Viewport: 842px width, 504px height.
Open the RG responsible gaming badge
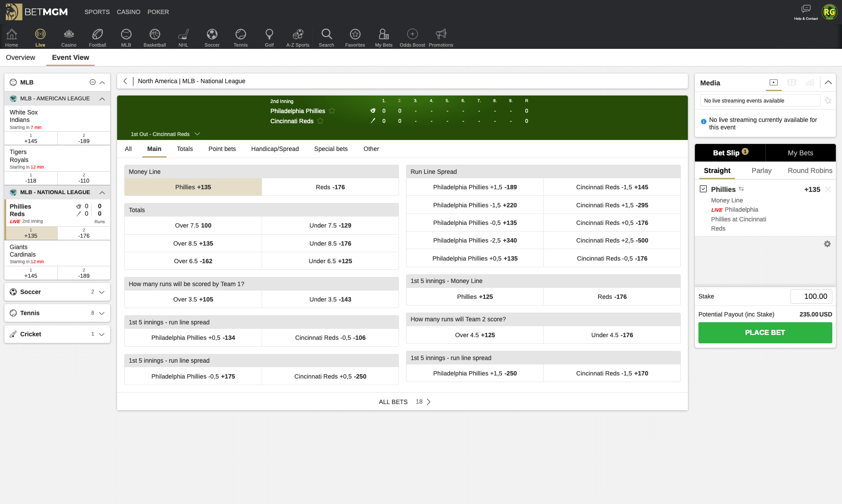click(x=829, y=12)
